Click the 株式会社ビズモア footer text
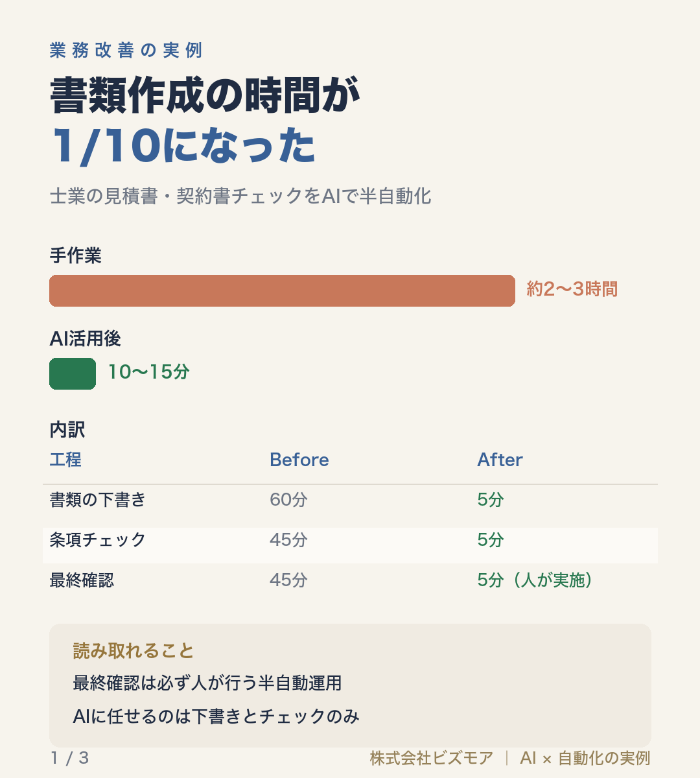This screenshot has width=700, height=778. click(431, 758)
